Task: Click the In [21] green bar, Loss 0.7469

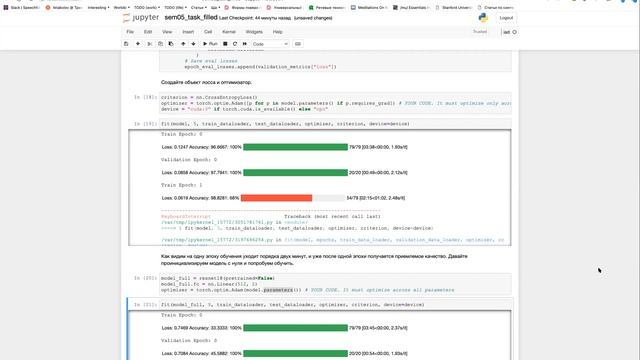Action: pyautogui.click(x=296, y=328)
